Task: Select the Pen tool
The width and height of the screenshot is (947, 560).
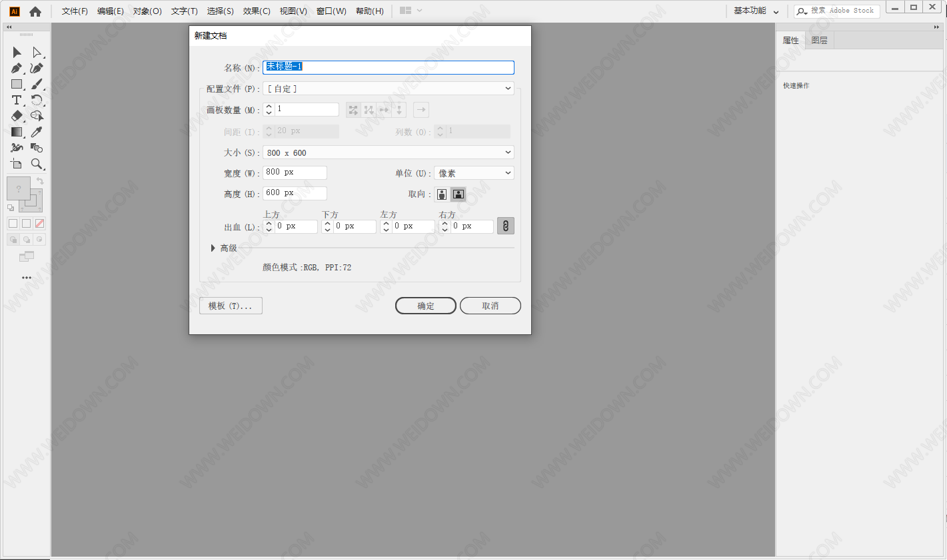Action: (x=17, y=68)
